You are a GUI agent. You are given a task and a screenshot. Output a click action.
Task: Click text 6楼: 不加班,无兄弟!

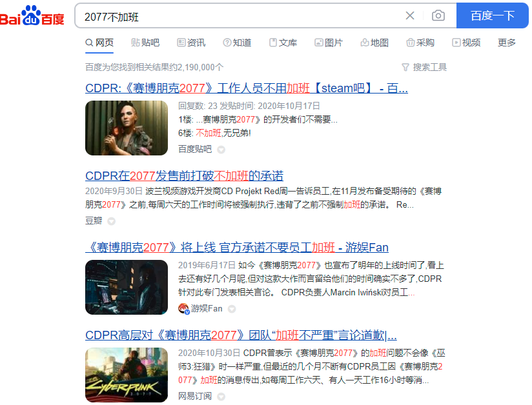pyautogui.click(x=214, y=133)
